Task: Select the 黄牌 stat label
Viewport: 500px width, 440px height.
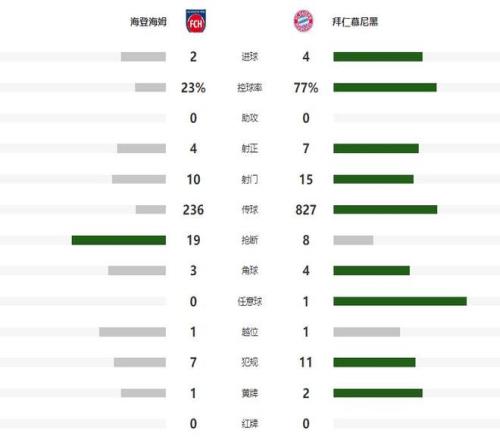Action: click(250, 393)
